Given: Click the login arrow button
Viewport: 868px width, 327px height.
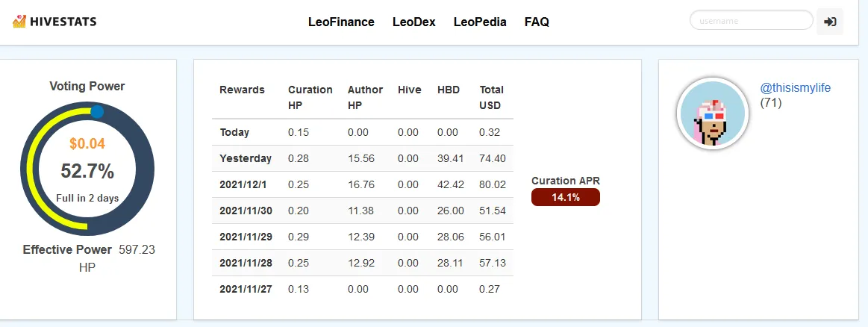Looking at the screenshot, I should pos(830,22).
